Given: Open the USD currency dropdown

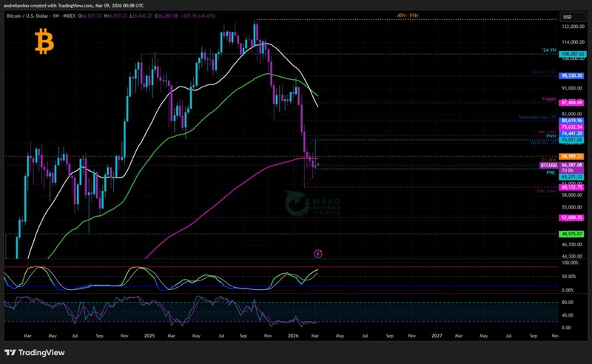Looking at the screenshot, I should click(x=568, y=17).
